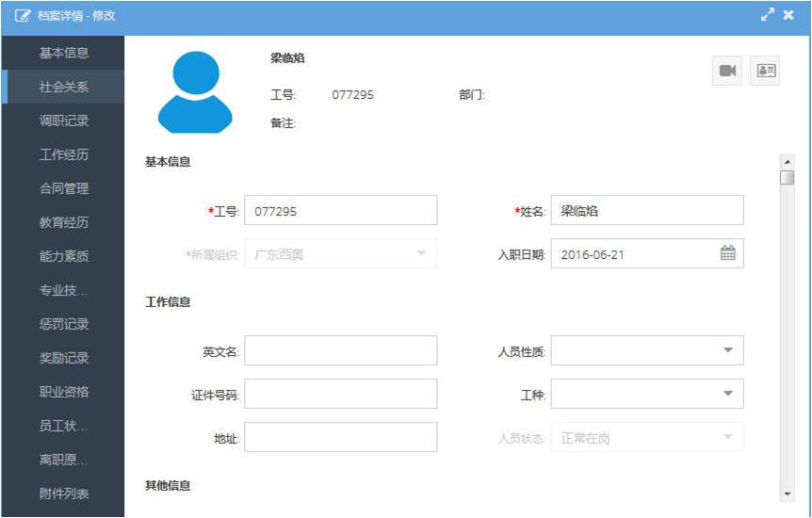812x518 pixels.
Task: Click the 工作信息 section heading
Action: click(168, 302)
